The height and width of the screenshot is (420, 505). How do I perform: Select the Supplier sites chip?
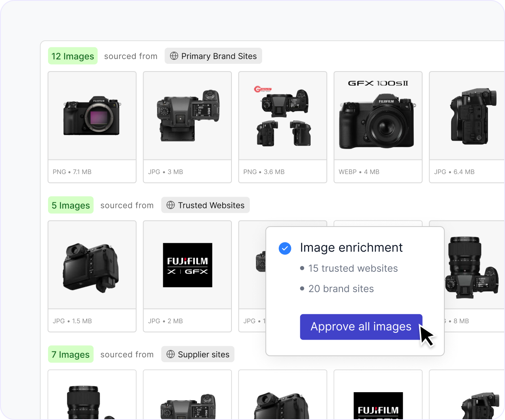198,355
